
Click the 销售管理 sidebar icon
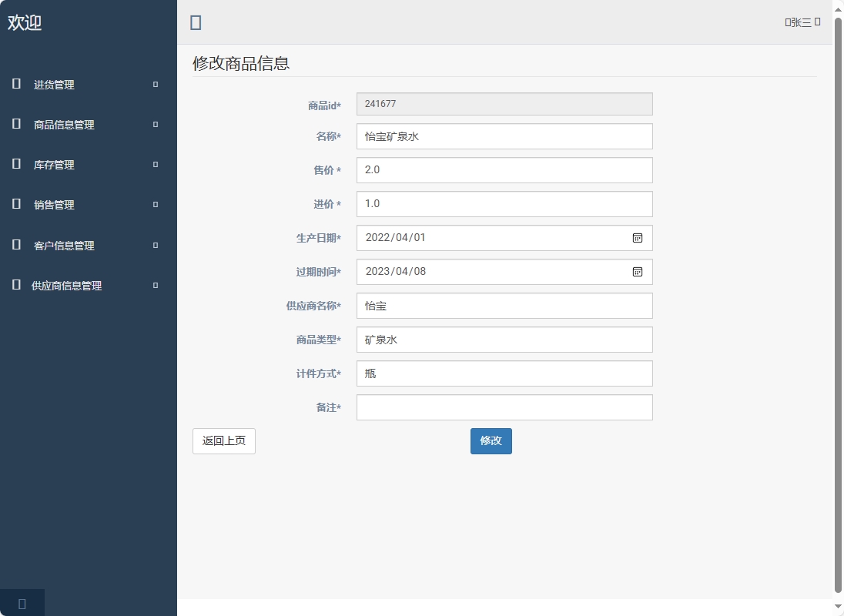click(x=15, y=204)
